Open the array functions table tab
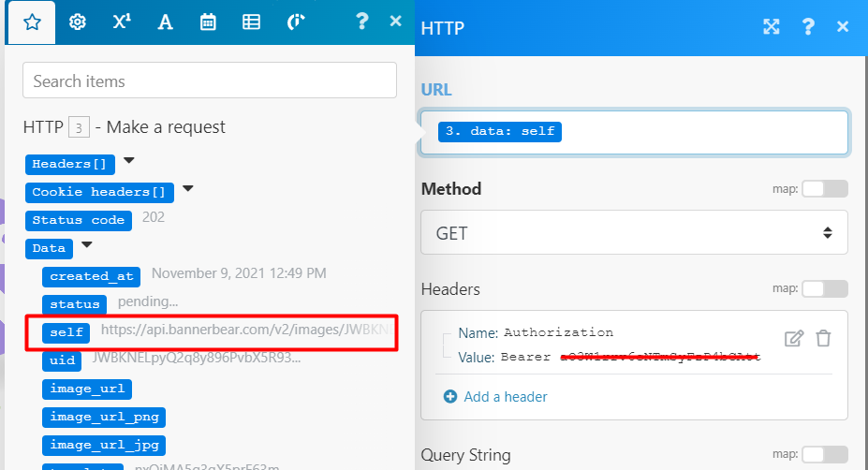868x470 pixels. pos(251,22)
